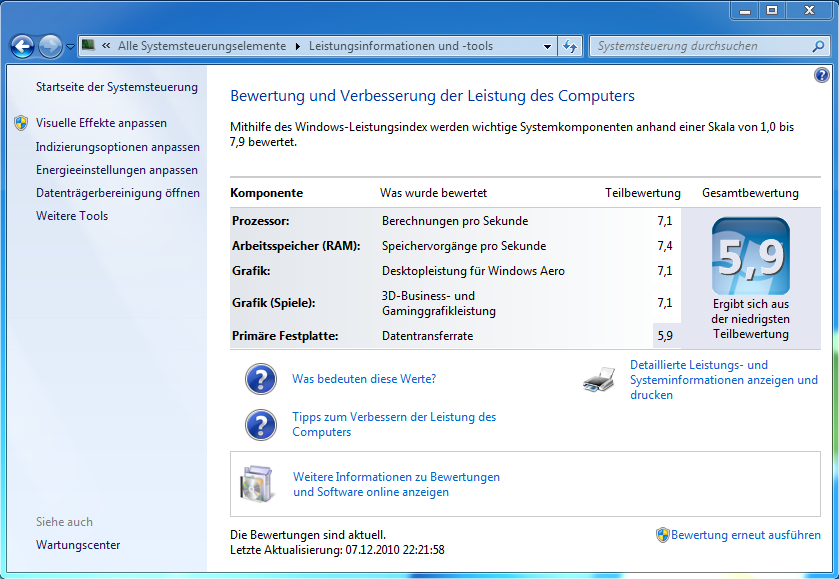Viewport: 839px width, 579px height.
Task: Expand breadcrumb arrow after Alle Systemsteuerungselemente
Action: [x=298, y=47]
